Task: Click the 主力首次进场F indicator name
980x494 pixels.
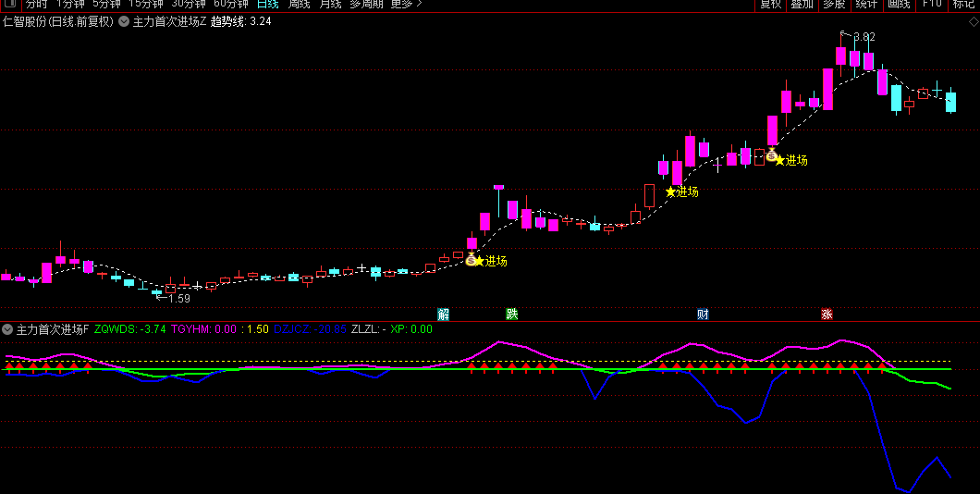Action: coord(53,329)
